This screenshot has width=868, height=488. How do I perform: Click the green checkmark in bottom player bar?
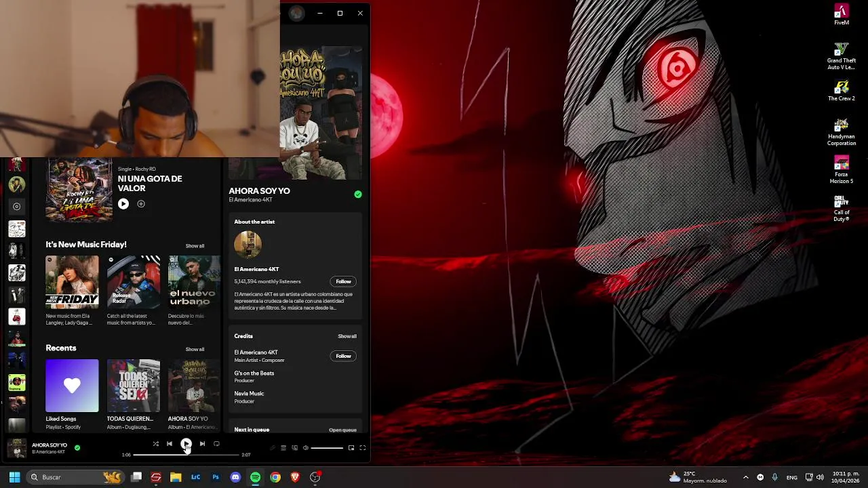click(77, 448)
